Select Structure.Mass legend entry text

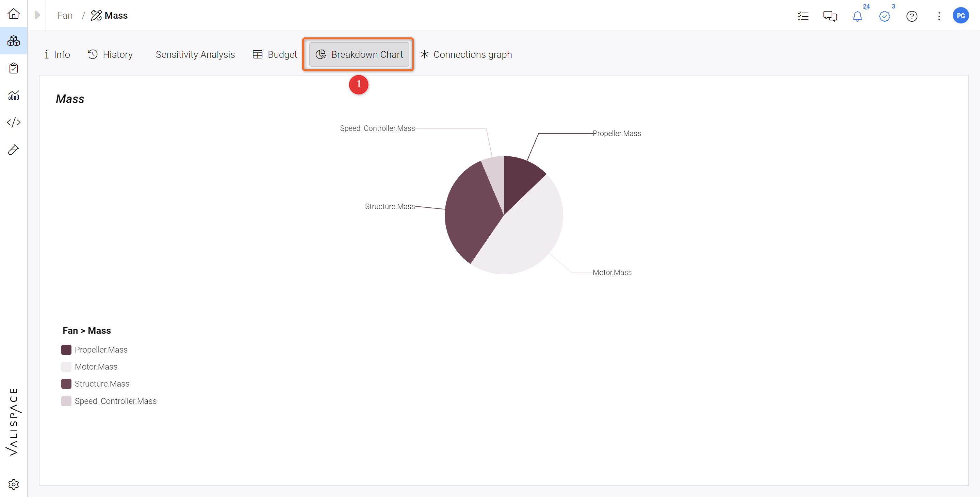click(x=102, y=384)
